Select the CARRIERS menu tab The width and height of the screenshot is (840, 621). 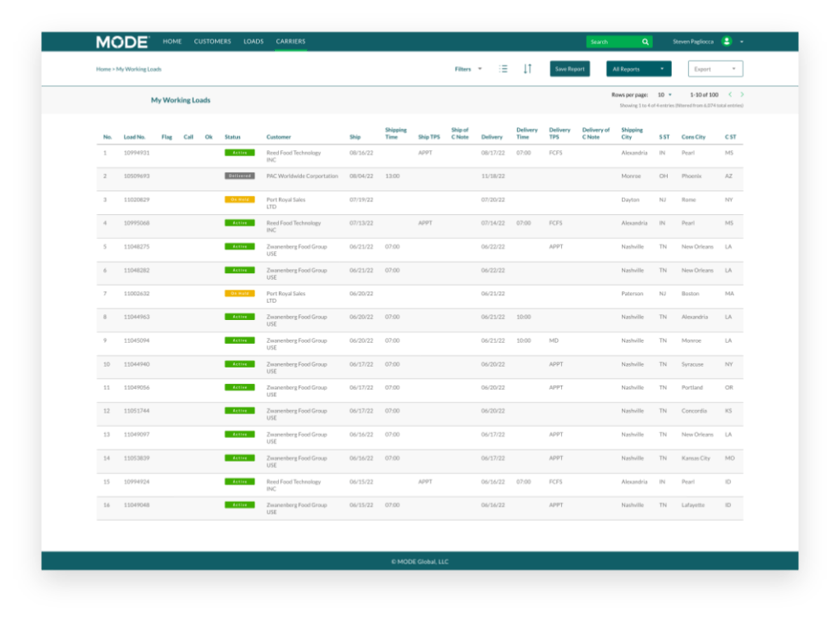pyautogui.click(x=290, y=41)
